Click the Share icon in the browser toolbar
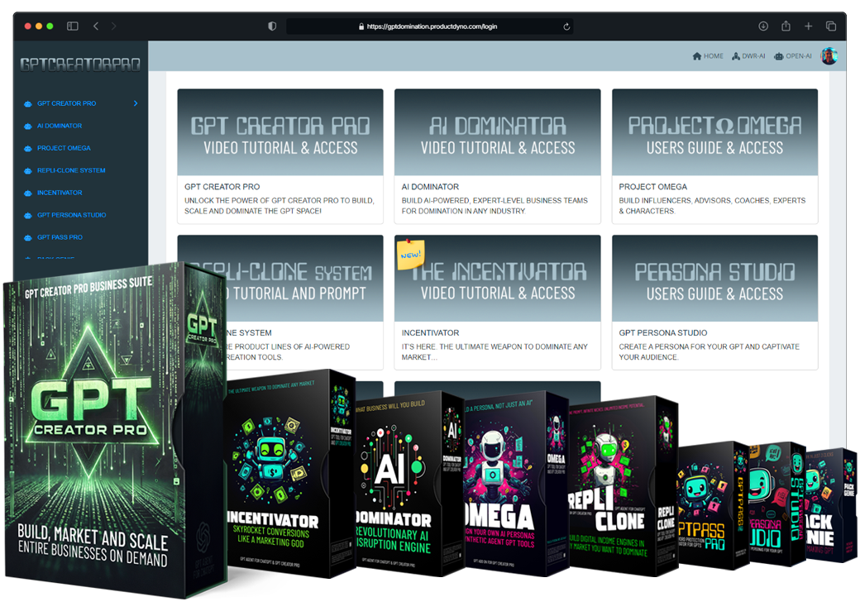Image resolution: width=860 pixels, height=616 pixels. tap(785, 26)
